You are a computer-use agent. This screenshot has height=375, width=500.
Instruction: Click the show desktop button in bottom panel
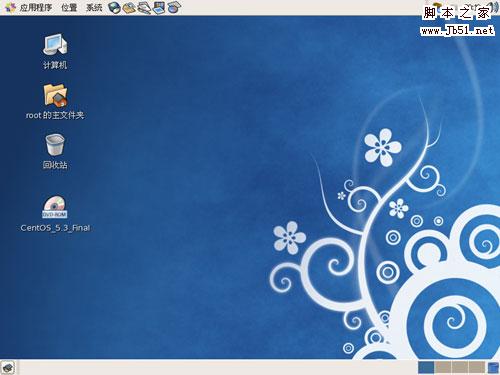[8, 367]
